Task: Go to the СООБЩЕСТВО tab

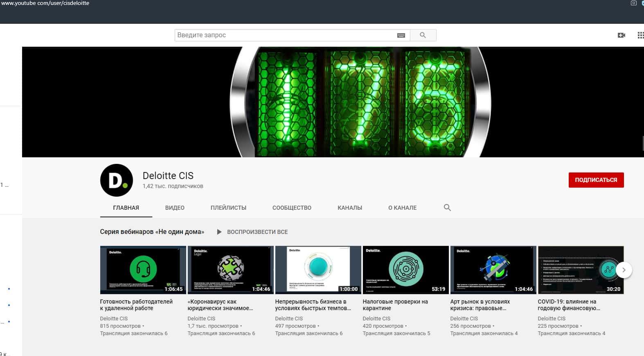Action: click(x=292, y=208)
